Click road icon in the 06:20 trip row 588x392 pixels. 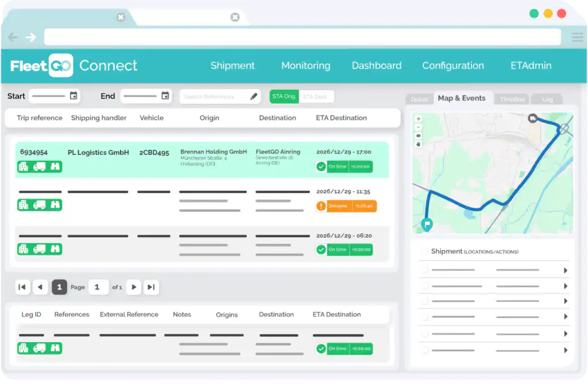pos(55,249)
